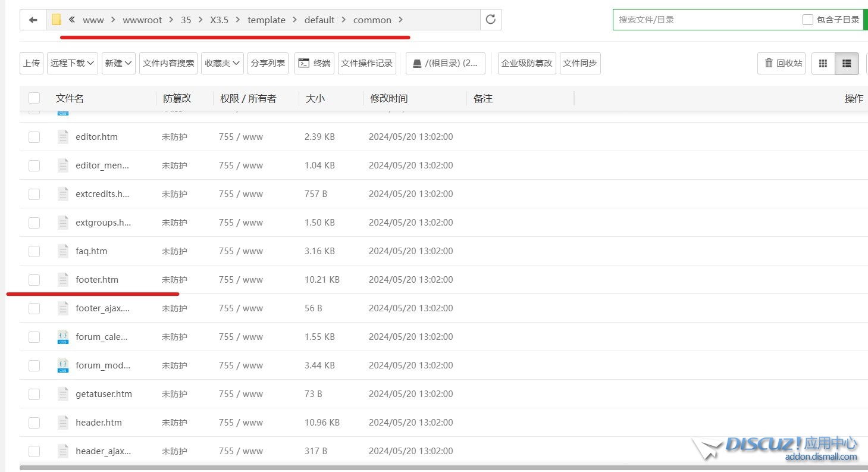The width and height of the screenshot is (868, 472).
Task: Open the favorites (收藏夹) dropdown
Action: pos(222,63)
